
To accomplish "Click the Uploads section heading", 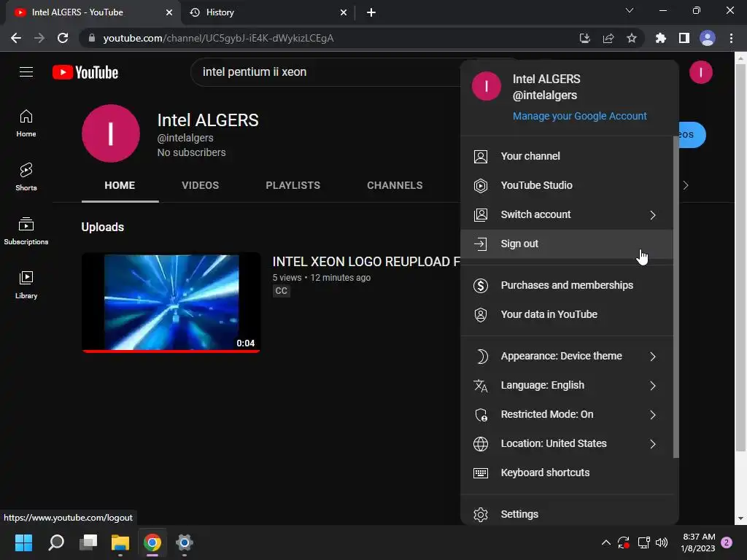I will point(102,227).
